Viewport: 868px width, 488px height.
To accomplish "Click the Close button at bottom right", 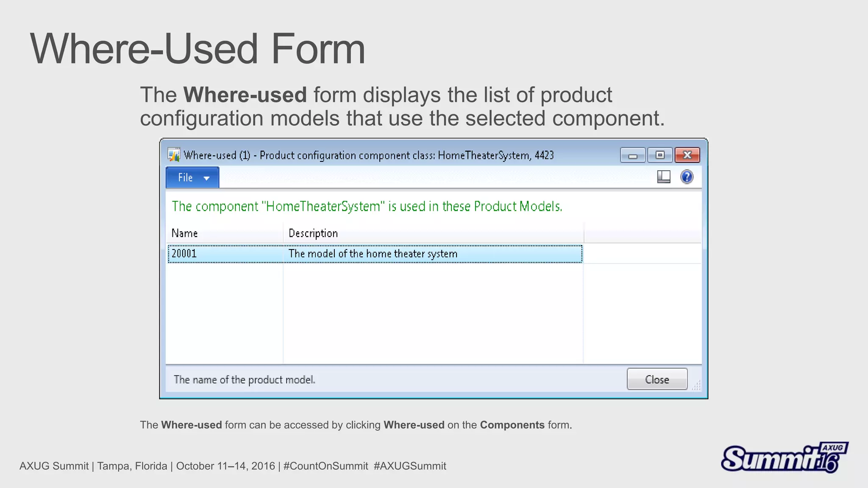I will pos(657,379).
